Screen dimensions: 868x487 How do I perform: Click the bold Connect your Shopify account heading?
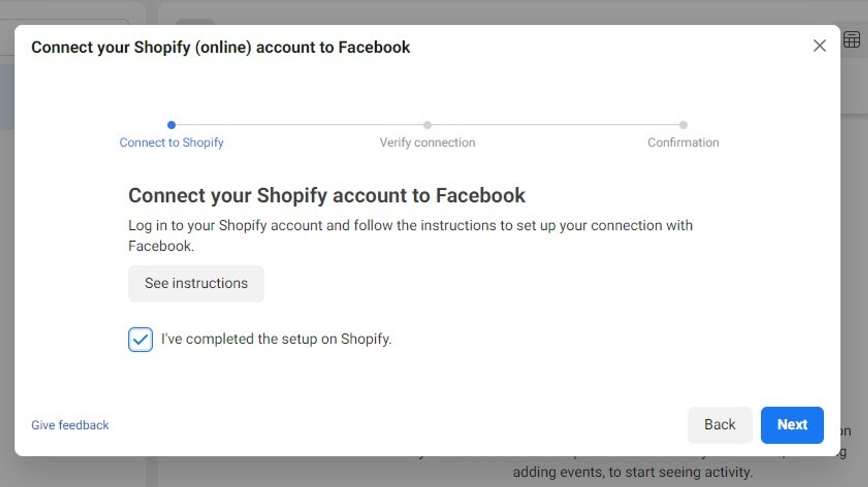pos(327,196)
